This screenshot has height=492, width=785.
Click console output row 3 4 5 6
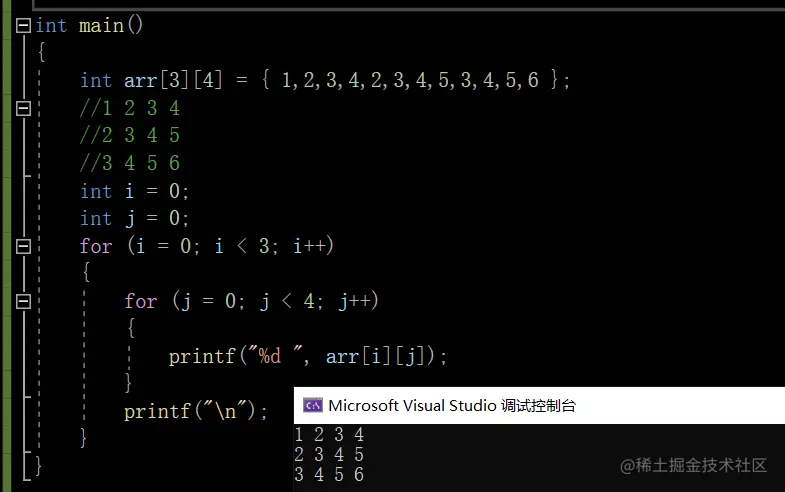329,474
